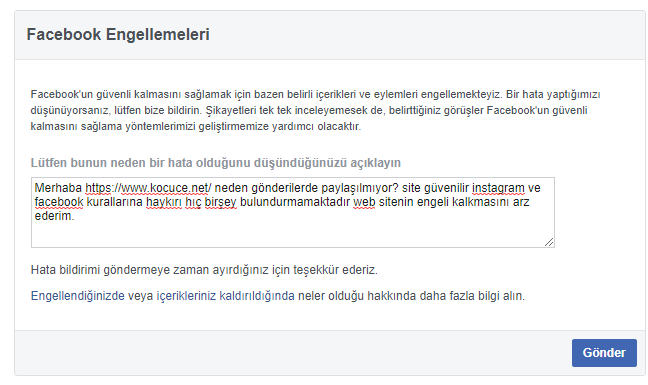This screenshot has height=385, width=648.
Task: Click the words 'neler olduğu hakkında daha fazla bilgi alın.'
Action: point(411,296)
